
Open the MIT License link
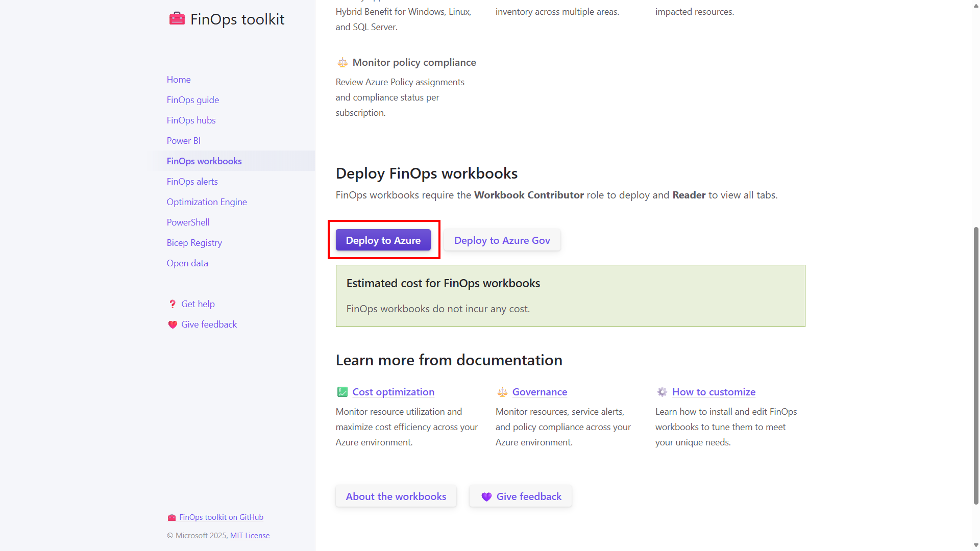click(x=250, y=536)
